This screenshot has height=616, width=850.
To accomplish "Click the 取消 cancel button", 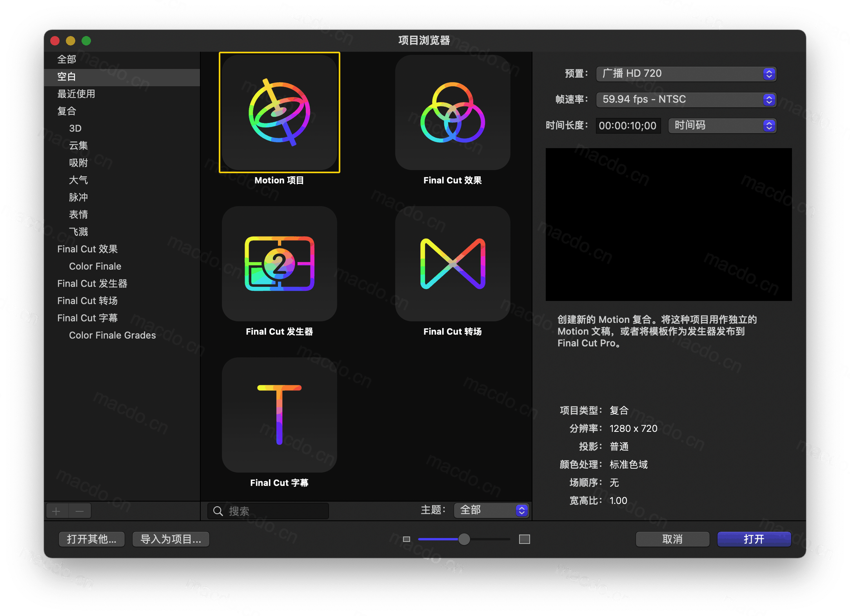I will point(672,539).
